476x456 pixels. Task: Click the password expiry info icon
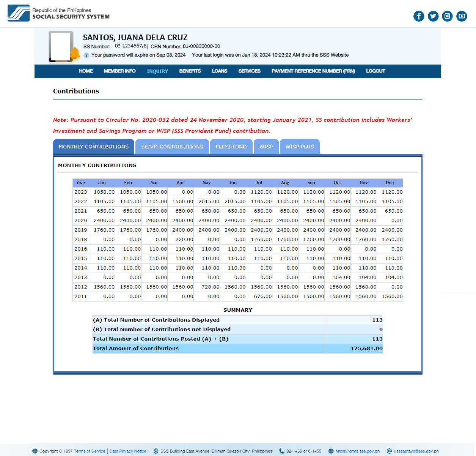(86, 55)
